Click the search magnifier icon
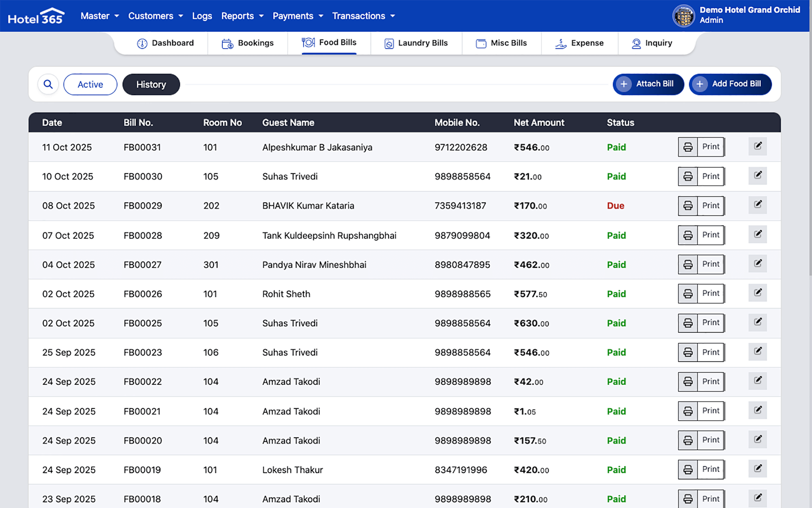The height and width of the screenshot is (508, 812). 48,84
